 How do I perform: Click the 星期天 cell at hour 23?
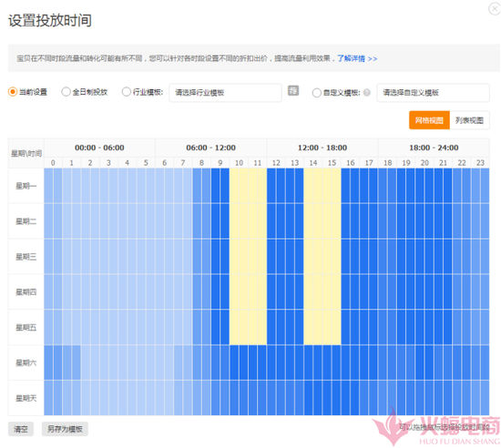click(480, 398)
